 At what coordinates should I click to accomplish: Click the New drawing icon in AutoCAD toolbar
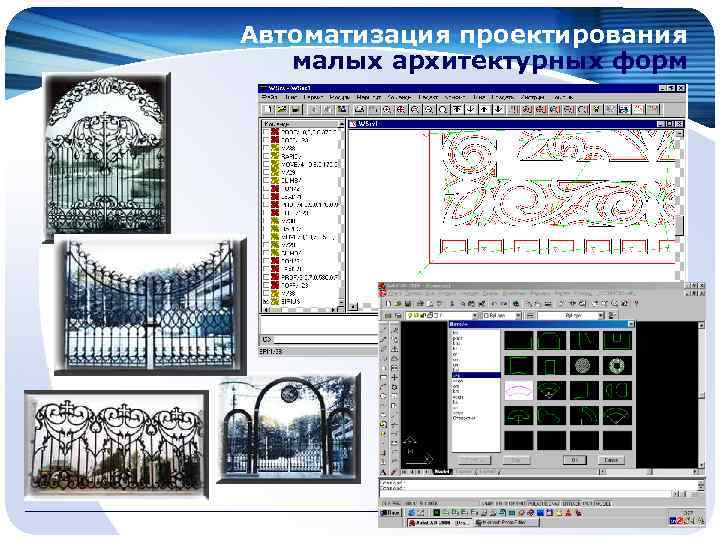click(388, 304)
